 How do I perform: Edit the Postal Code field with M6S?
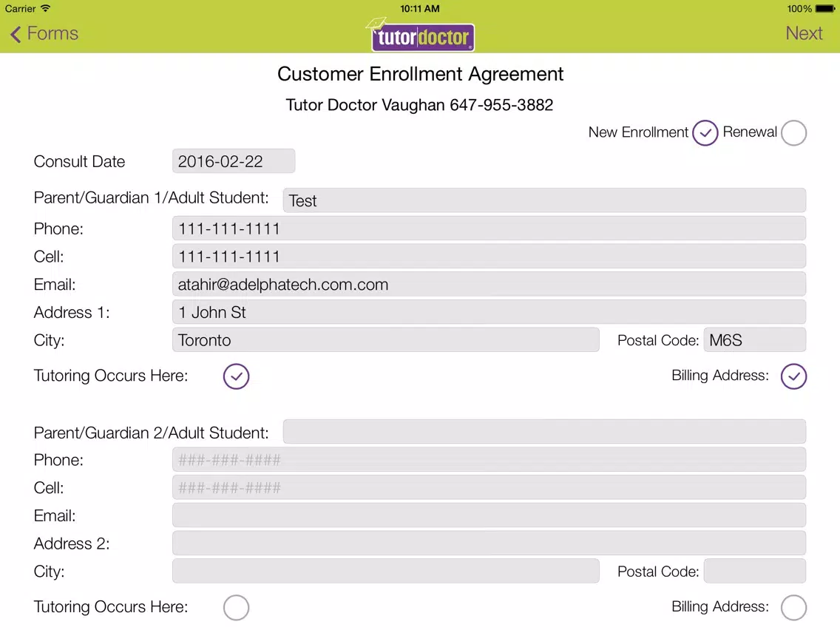[x=755, y=340]
